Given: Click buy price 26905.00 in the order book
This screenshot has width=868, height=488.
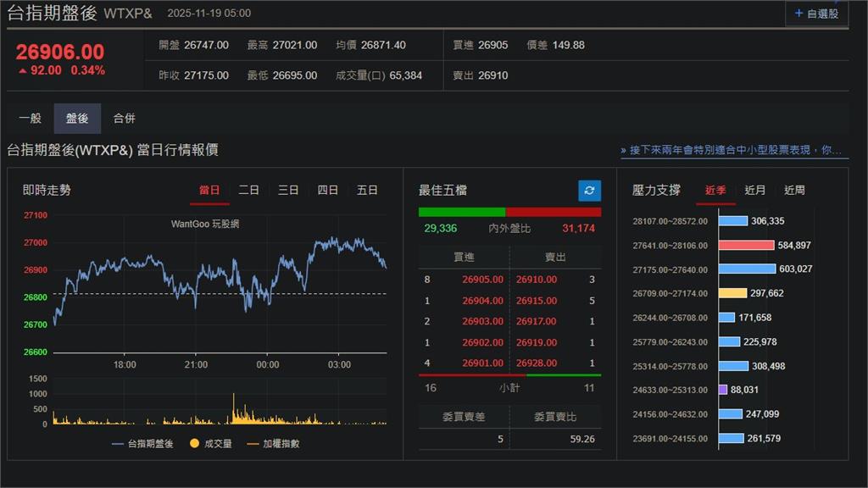Looking at the screenshot, I should point(482,279).
